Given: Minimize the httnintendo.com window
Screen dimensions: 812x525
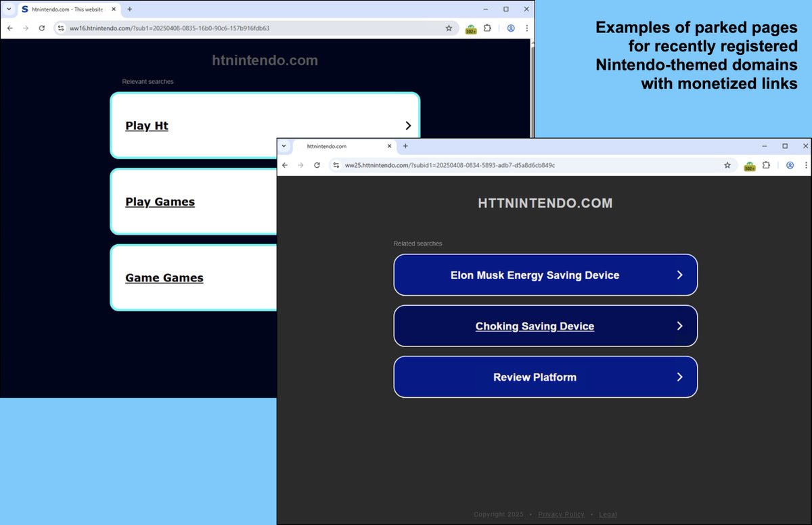Looking at the screenshot, I should coord(765,146).
